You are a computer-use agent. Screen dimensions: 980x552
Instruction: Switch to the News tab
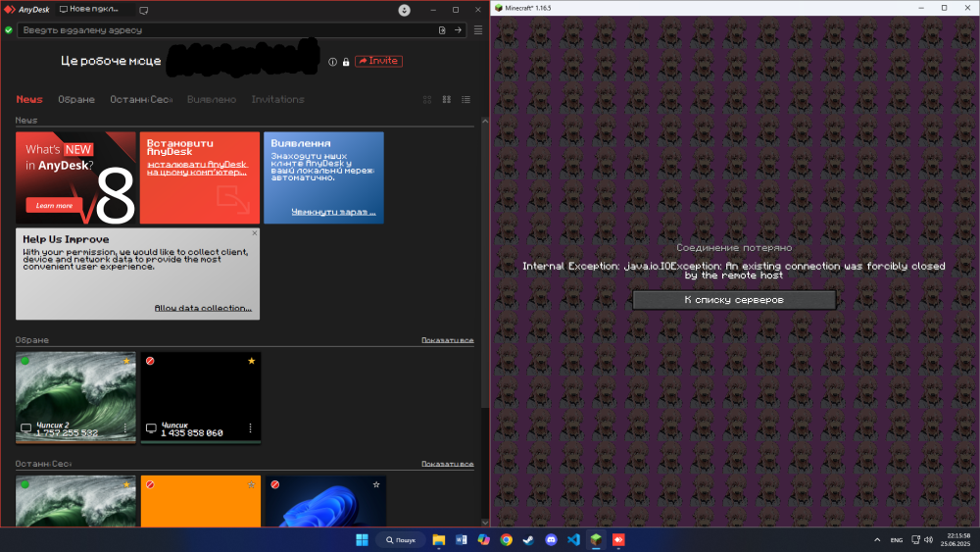point(29,99)
